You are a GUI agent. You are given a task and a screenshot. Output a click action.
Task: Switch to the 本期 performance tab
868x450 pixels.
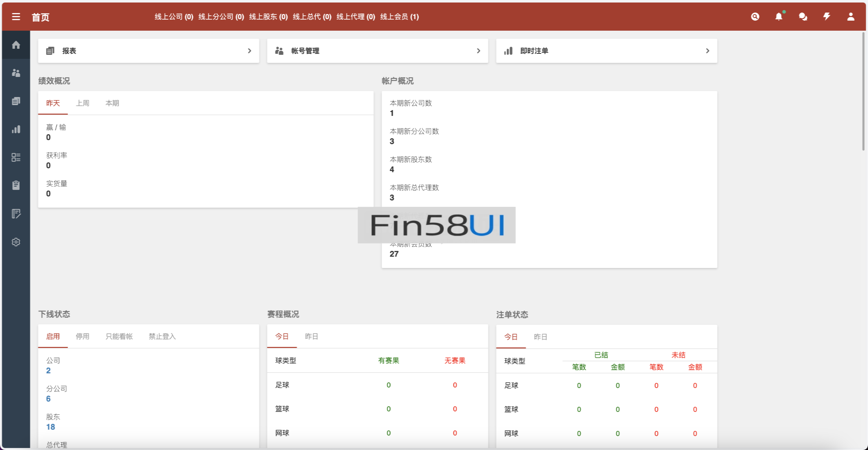(x=112, y=103)
